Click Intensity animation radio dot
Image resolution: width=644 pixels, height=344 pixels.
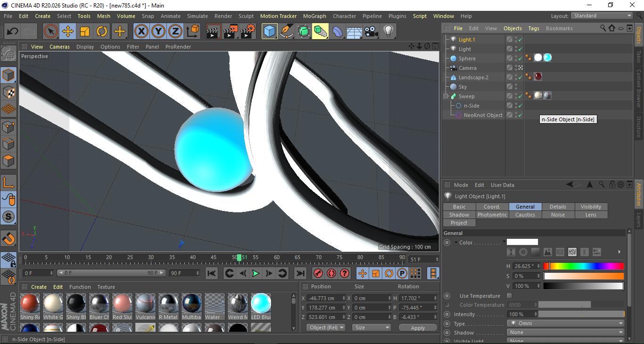point(447,314)
